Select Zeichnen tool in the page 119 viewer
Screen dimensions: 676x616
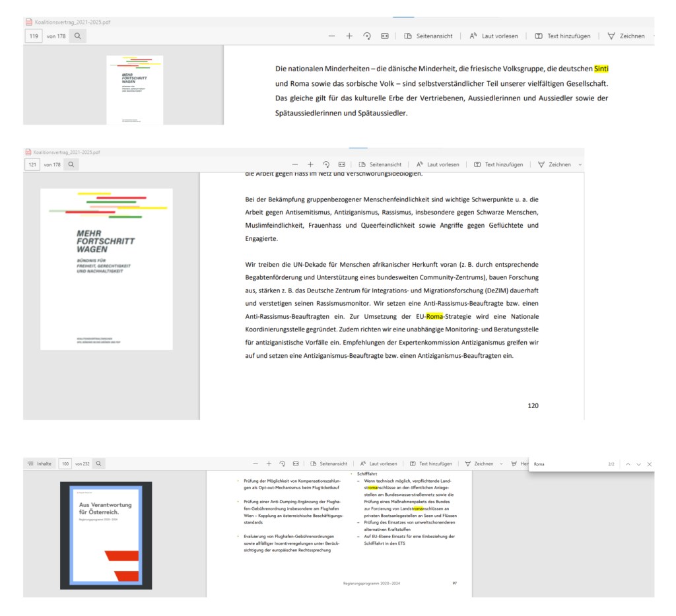click(x=625, y=36)
